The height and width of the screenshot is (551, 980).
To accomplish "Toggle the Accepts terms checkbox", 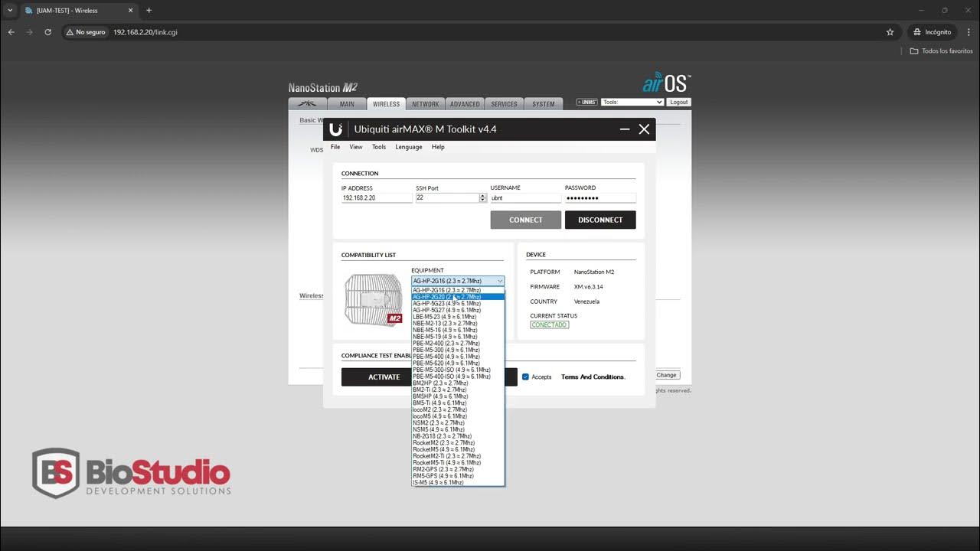I will [525, 377].
